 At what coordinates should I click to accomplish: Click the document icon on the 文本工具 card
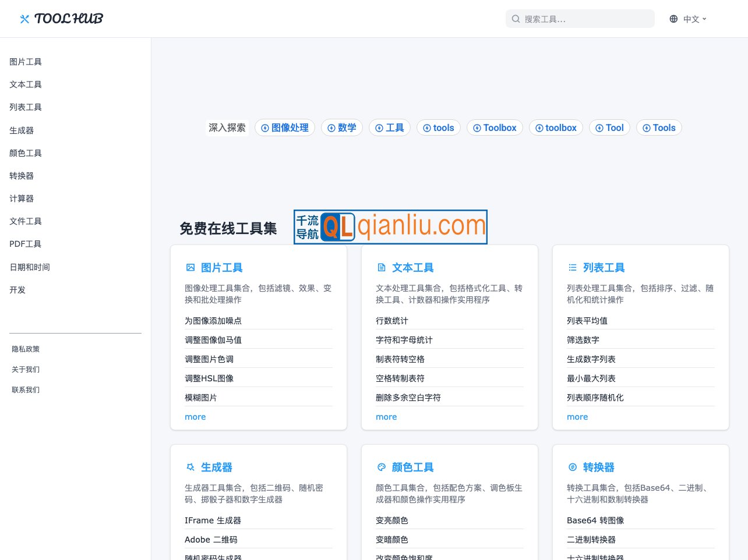point(382,267)
